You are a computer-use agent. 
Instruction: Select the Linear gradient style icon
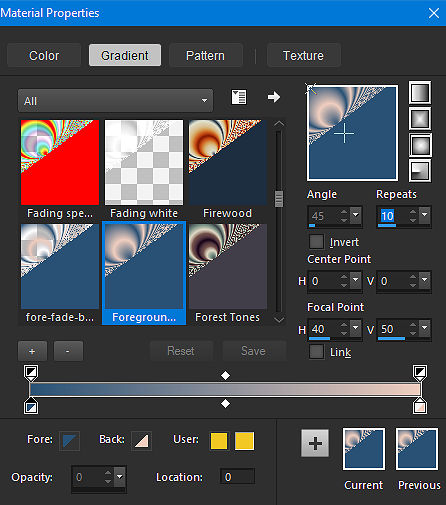click(420, 92)
